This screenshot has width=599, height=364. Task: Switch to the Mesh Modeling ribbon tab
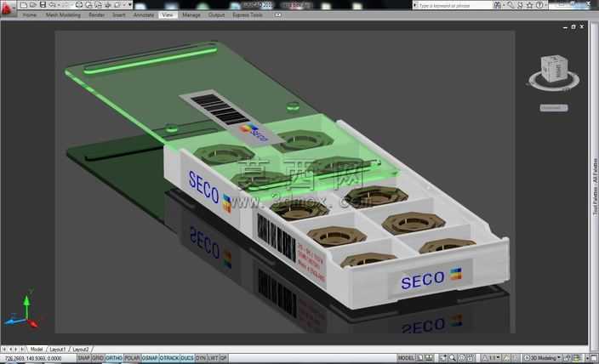point(63,15)
